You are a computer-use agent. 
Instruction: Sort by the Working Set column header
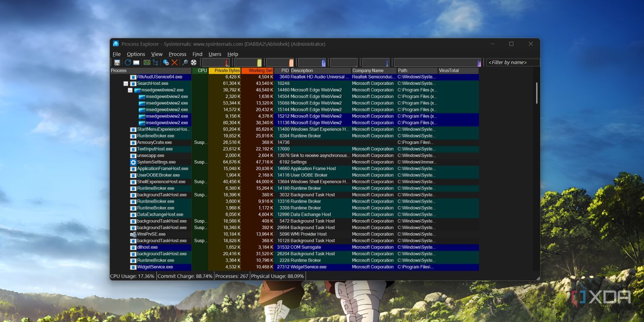(x=258, y=70)
